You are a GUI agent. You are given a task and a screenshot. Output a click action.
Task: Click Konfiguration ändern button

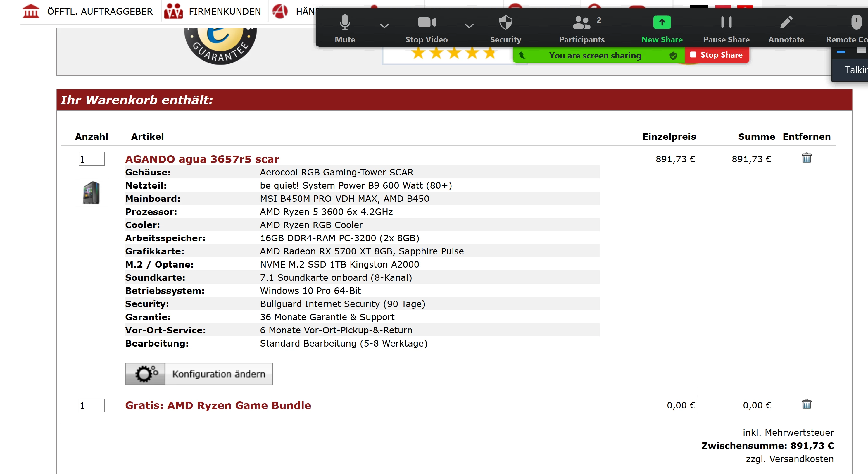[199, 374]
